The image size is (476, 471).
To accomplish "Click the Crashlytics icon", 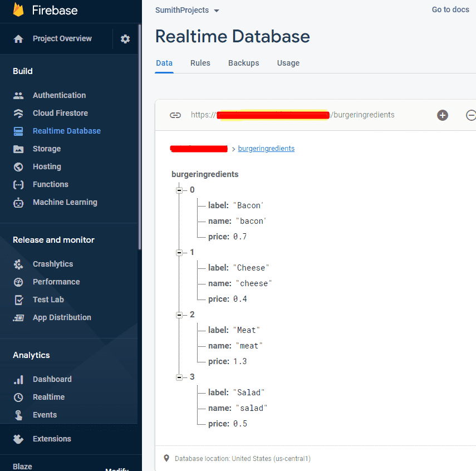I will (x=18, y=264).
